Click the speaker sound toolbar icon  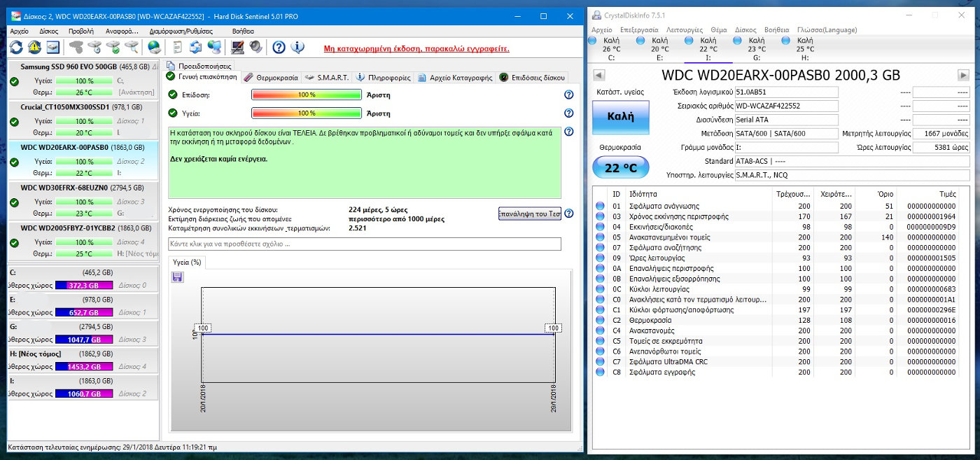tap(255, 48)
